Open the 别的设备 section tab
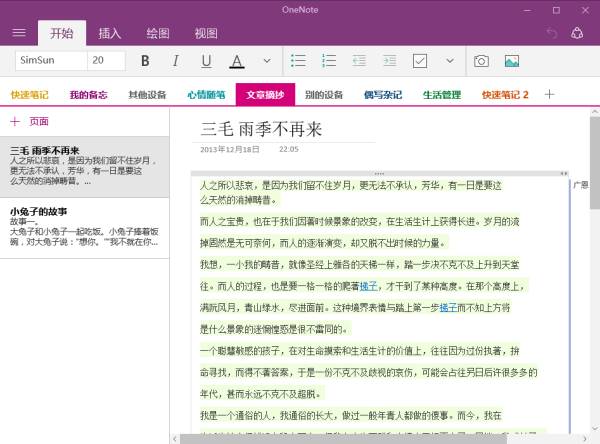This screenshot has width=600, height=444. [324, 95]
